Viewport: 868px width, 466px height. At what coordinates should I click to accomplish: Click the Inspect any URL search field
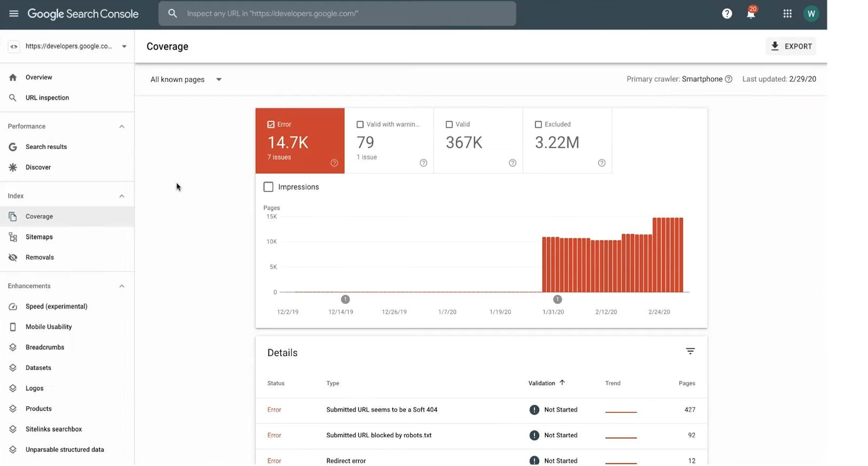tap(337, 13)
